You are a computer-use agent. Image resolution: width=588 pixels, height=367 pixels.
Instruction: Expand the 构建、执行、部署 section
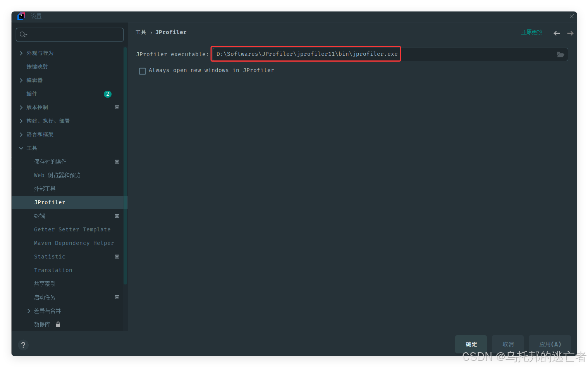21,121
